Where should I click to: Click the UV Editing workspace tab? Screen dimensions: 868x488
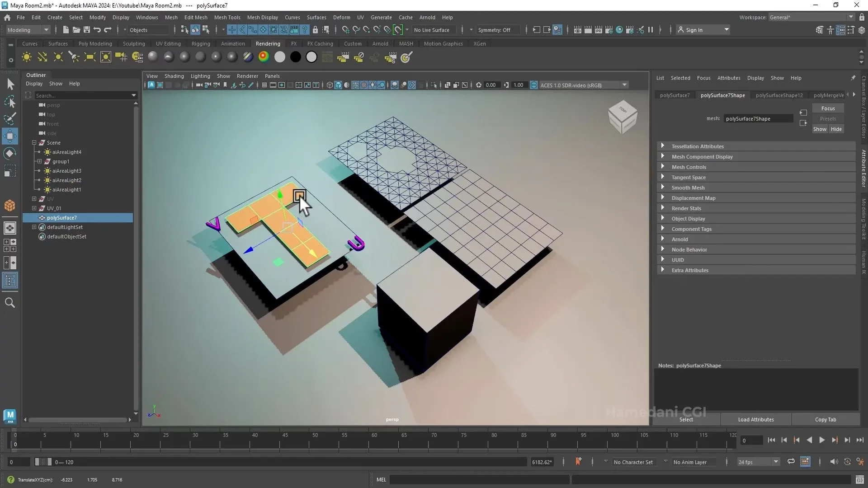168,43
